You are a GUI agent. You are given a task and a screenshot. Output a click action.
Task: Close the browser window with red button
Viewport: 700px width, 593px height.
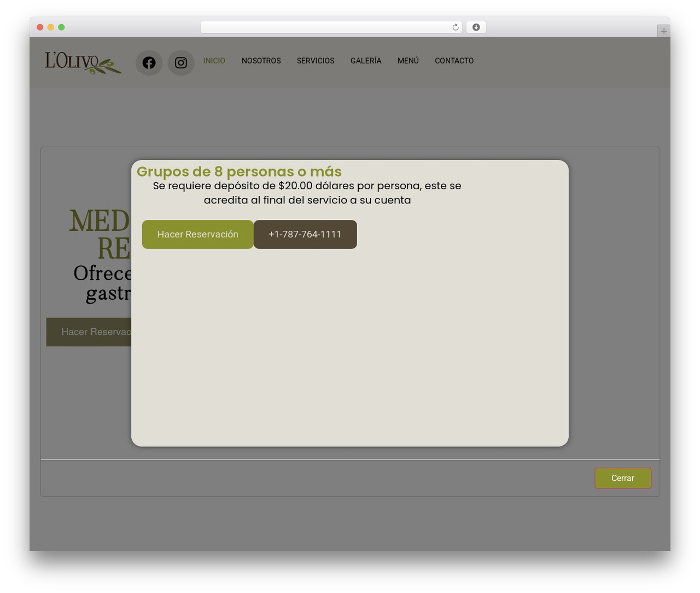click(x=40, y=27)
